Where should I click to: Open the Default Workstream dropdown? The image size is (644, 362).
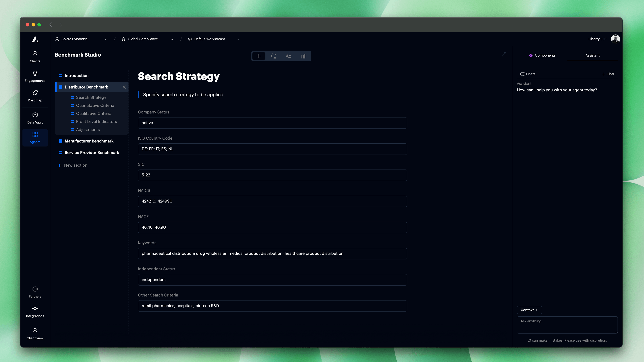[238, 39]
